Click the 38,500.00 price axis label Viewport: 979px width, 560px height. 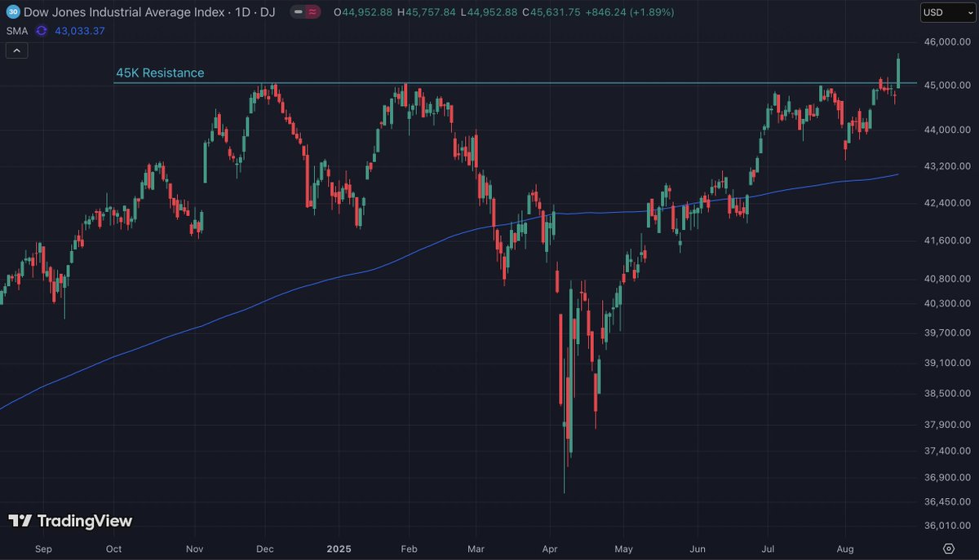(x=946, y=394)
